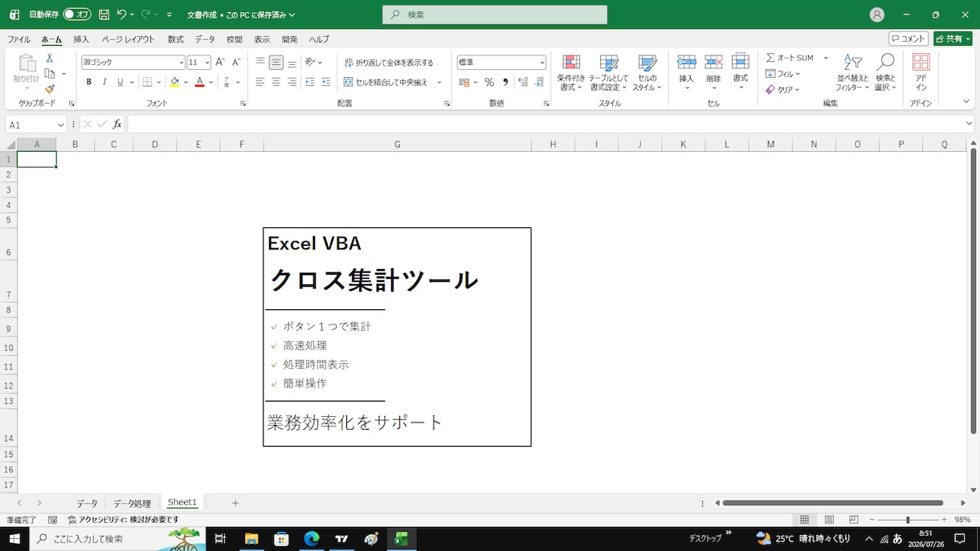Open the font color dropdown arrow
The width and height of the screenshot is (980, 551).
pyautogui.click(x=211, y=82)
